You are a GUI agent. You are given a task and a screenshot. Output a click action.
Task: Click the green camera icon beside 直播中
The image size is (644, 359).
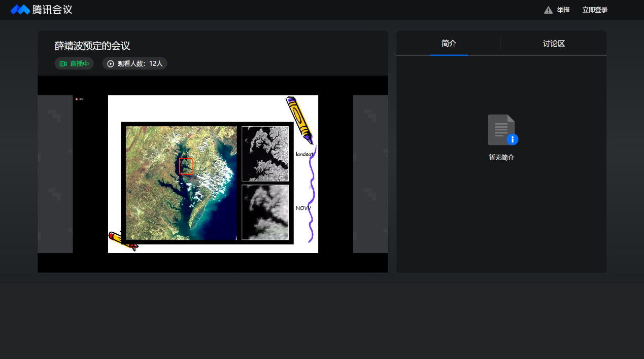click(x=63, y=64)
